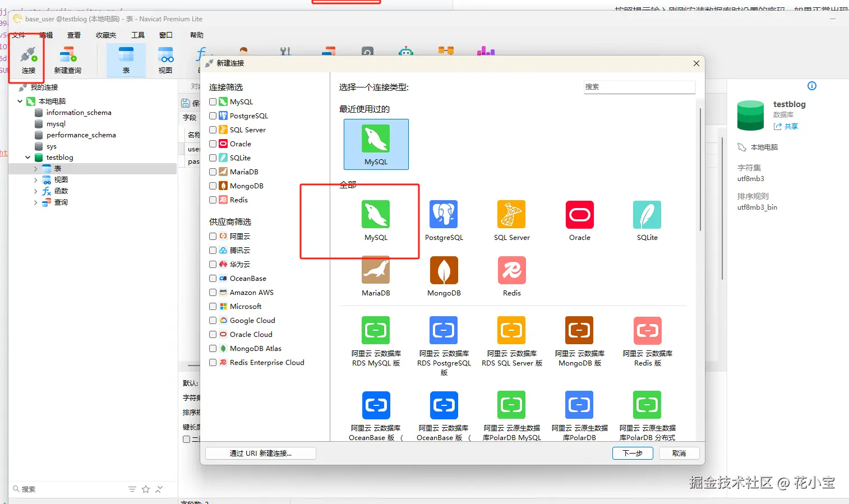The image size is (849, 504).
Task: Click the 搜索 field in connection dialog
Action: click(x=639, y=87)
